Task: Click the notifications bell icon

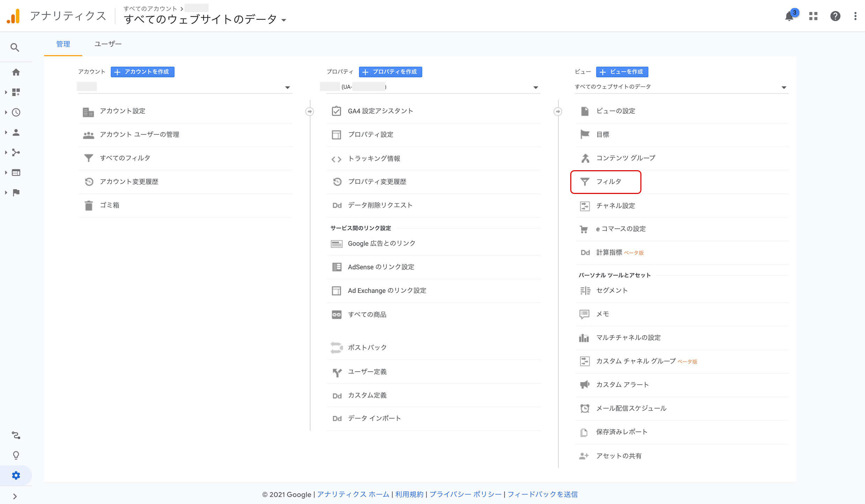Action: 789,16
